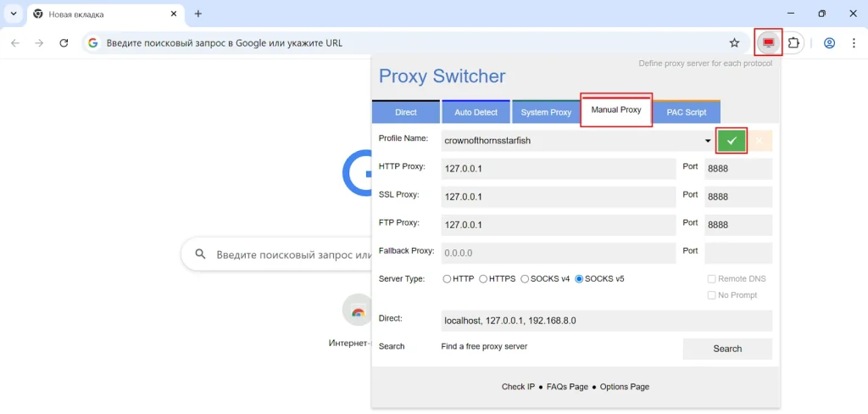Switch to the PAC Script tab
This screenshot has width=868, height=414.
(x=687, y=112)
